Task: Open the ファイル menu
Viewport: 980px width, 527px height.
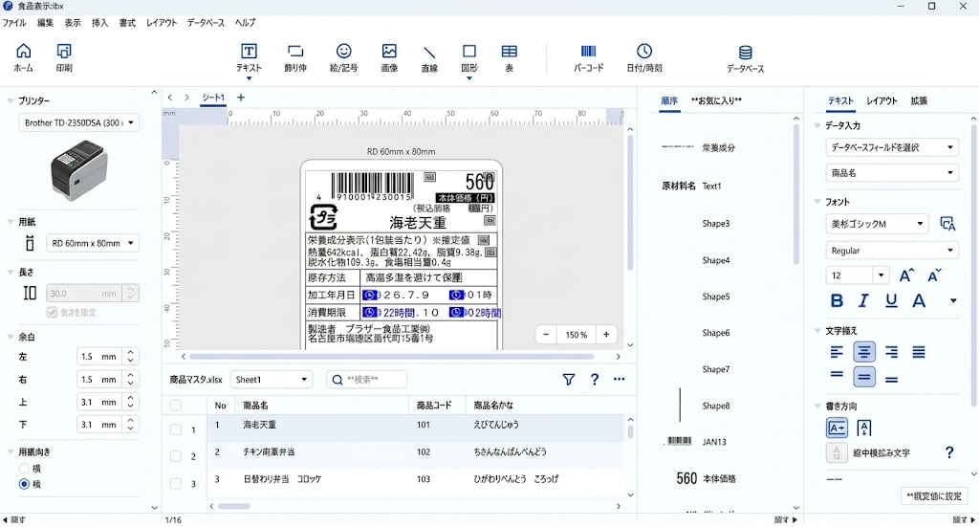Action: pos(14,23)
